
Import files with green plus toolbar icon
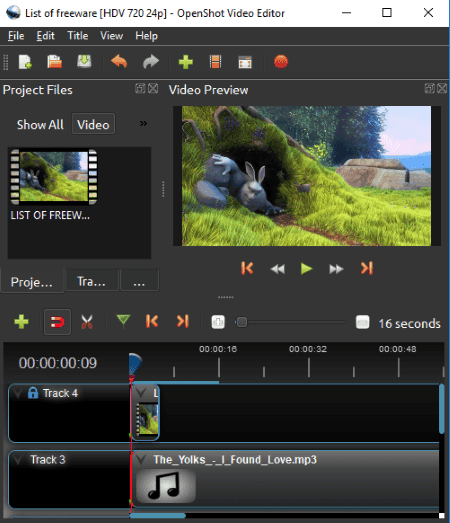click(185, 62)
